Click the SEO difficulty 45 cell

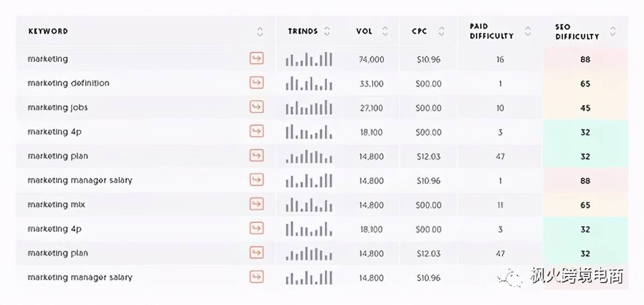585,108
